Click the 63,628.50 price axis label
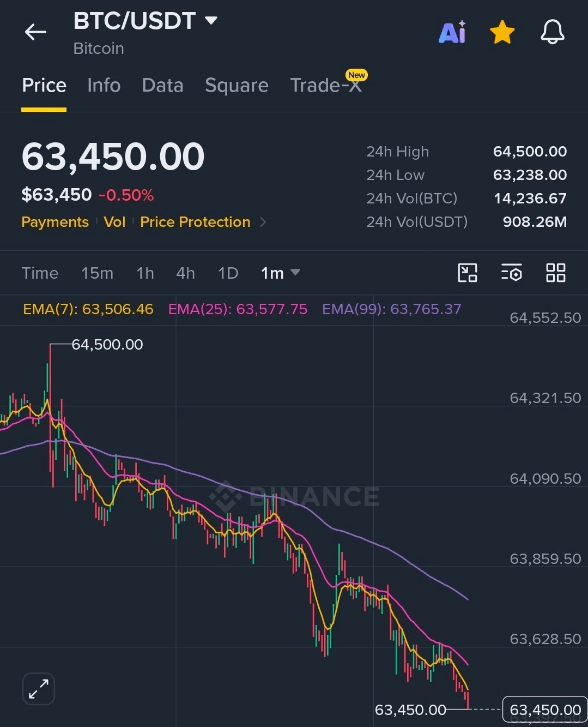The image size is (588, 727). click(545, 639)
